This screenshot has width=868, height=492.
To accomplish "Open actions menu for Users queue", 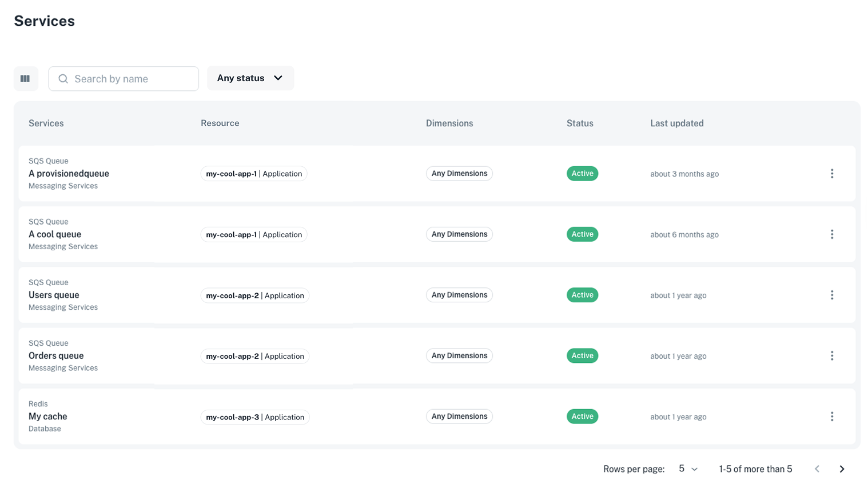I will tap(832, 295).
